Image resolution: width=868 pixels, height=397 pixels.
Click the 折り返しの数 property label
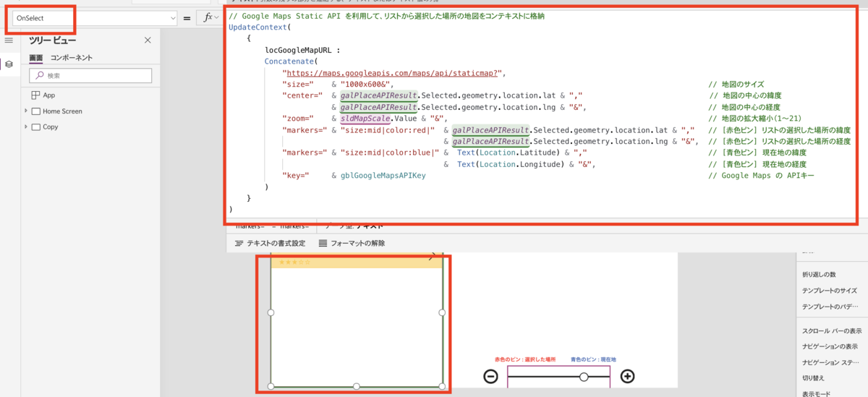819,275
